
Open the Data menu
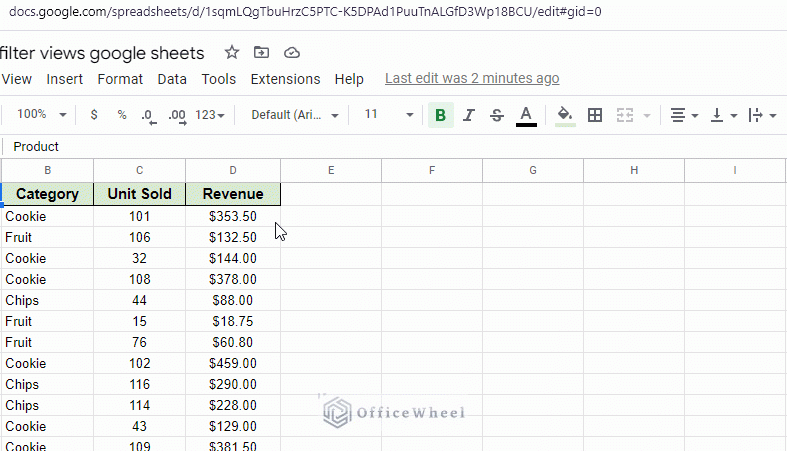click(x=172, y=79)
